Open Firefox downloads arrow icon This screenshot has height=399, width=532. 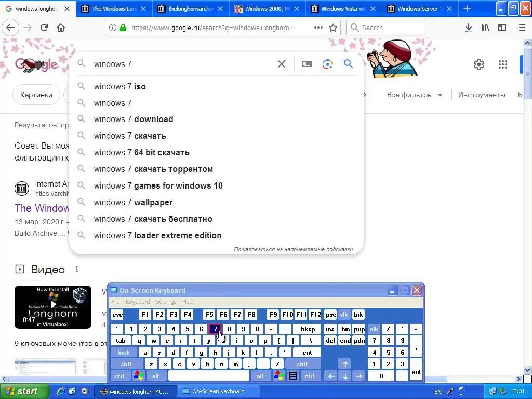pyautogui.click(x=468, y=28)
